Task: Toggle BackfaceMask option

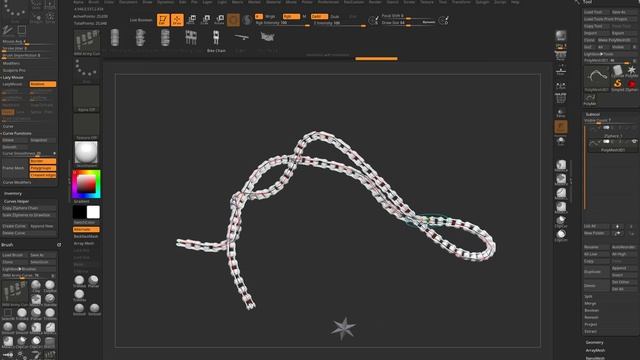Action: point(86,236)
